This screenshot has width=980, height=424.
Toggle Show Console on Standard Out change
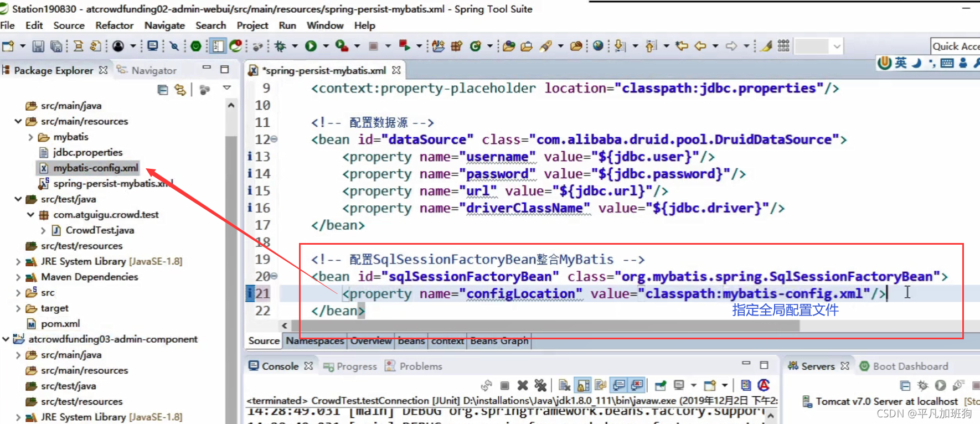tap(619, 385)
